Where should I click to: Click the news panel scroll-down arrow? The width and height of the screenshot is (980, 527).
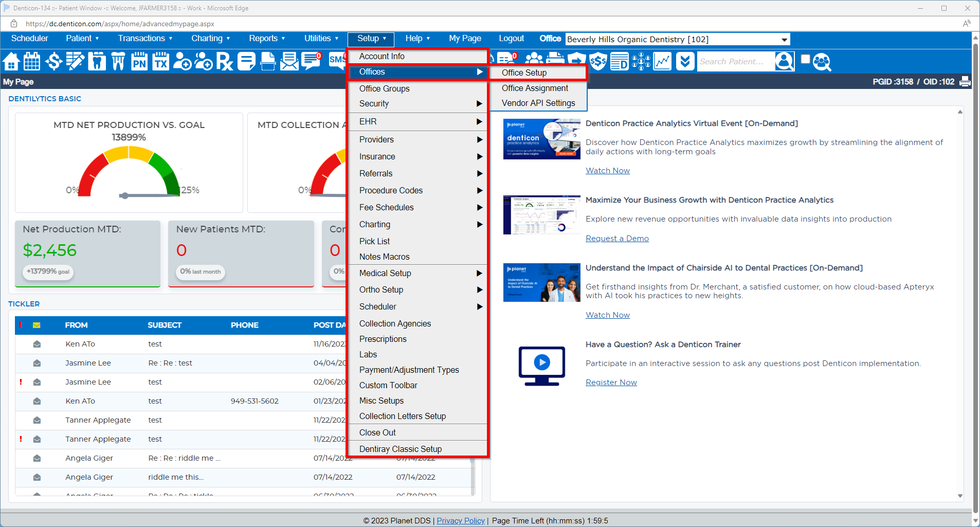[x=960, y=496]
